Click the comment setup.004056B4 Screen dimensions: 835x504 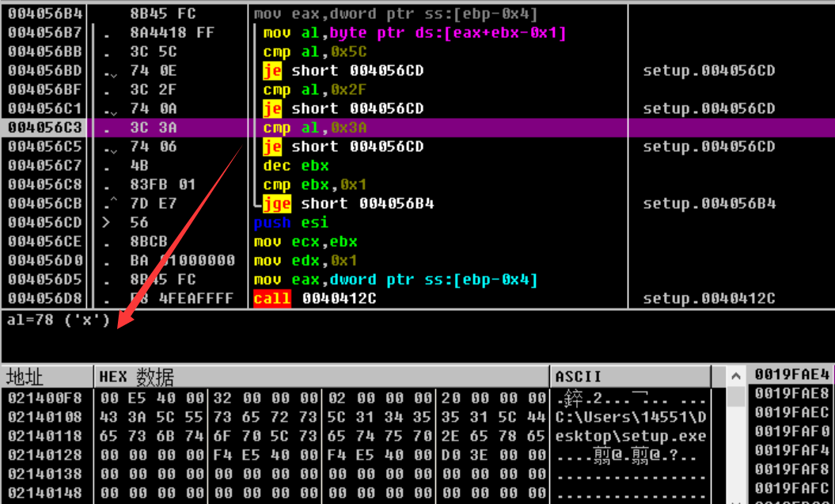click(709, 204)
